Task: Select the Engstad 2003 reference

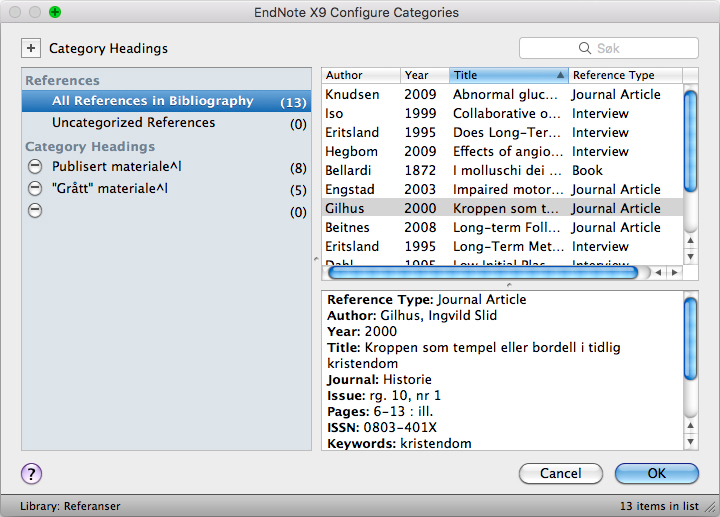Action: pos(502,189)
